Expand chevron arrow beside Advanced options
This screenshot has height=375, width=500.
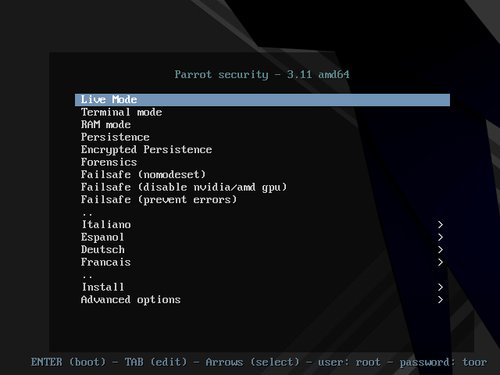(x=440, y=300)
